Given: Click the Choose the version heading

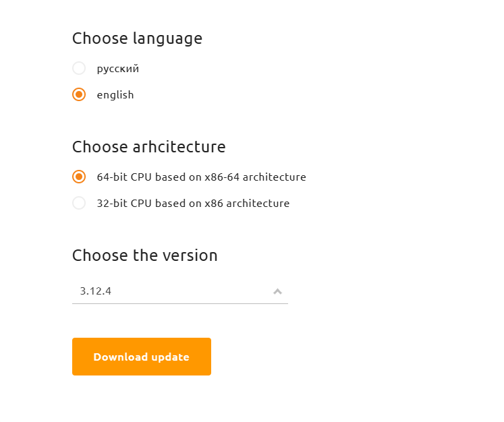Looking at the screenshot, I should click(x=145, y=255).
